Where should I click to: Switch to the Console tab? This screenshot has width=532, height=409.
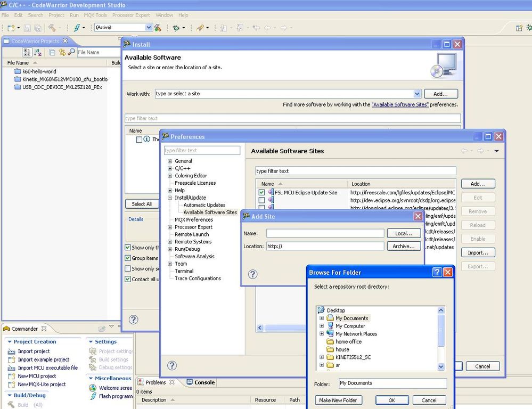click(x=201, y=382)
